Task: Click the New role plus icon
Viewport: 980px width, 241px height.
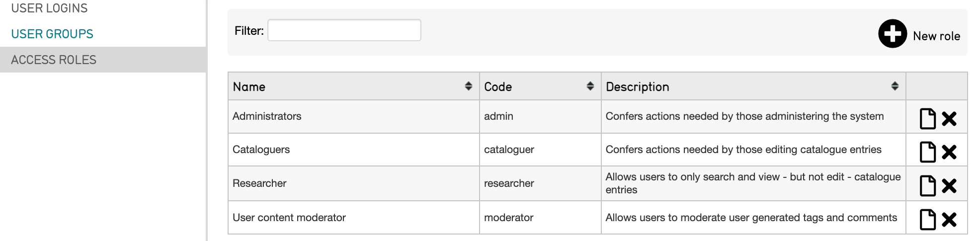Action: pyautogui.click(x=893, y=34)
